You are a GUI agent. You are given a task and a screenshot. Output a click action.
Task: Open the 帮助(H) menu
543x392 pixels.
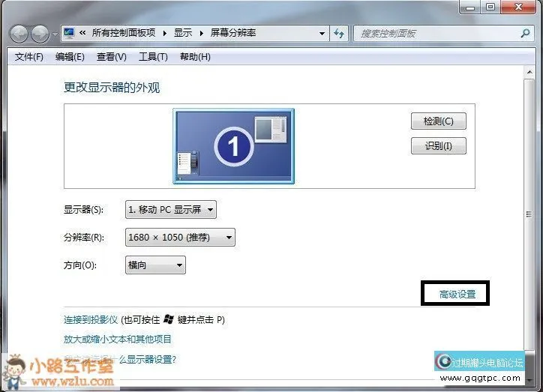195,57
